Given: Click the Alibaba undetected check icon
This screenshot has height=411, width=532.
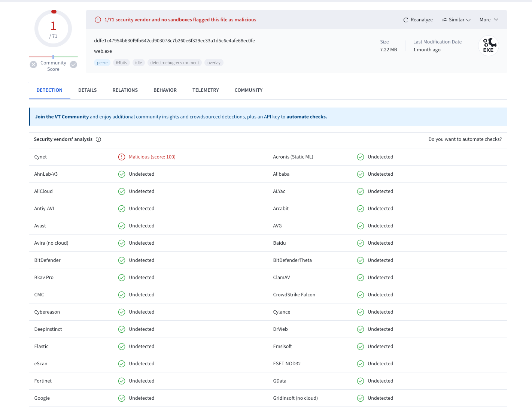Looking at the screenshot, I should pos(361,174).
